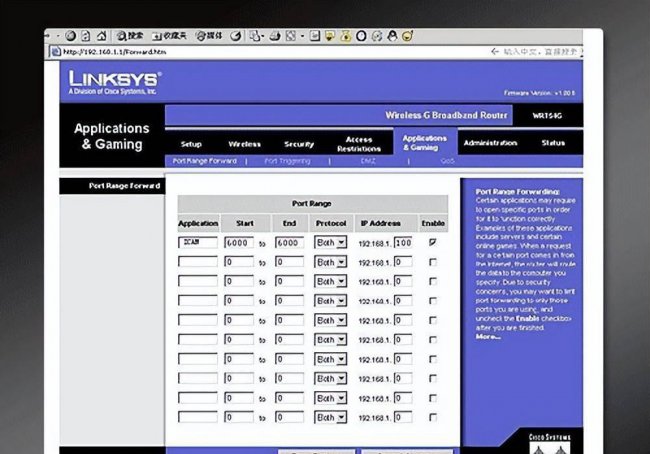Open the Mail icon's dropdown arrow
The width and height of the screenshot is (650, 454).
[x=263, y=36]
